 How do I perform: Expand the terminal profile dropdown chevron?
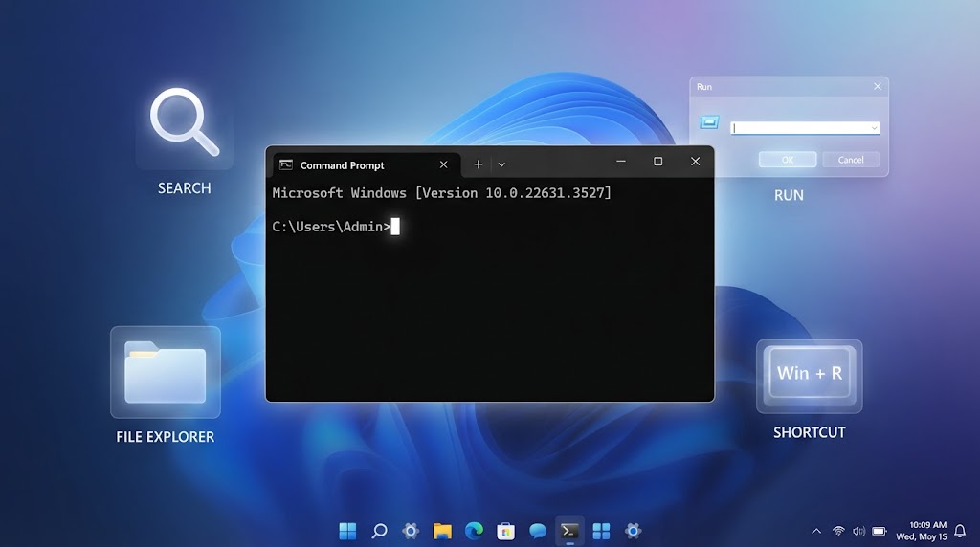pyautogui.click(x=501, y=164)
